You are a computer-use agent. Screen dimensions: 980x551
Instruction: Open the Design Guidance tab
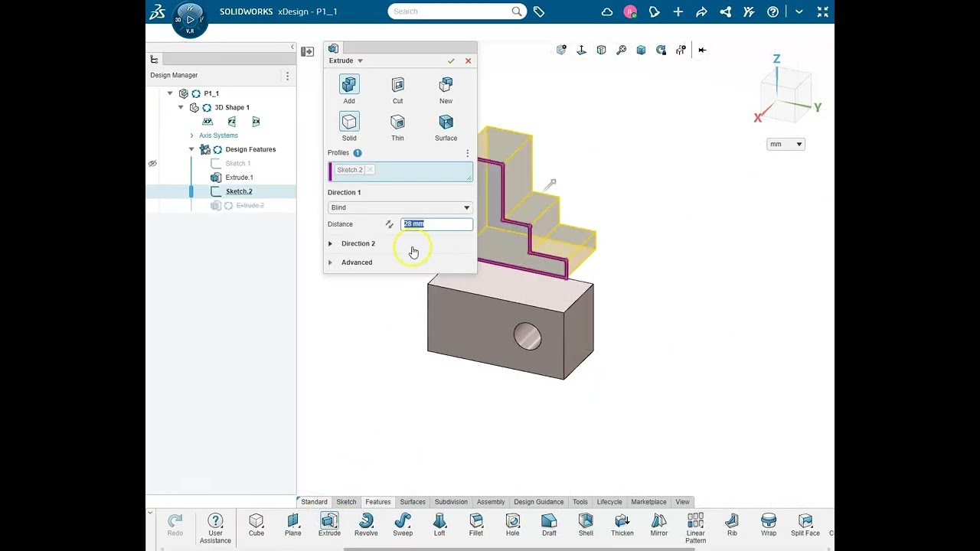pyautogui.click(x=538, y=502)
